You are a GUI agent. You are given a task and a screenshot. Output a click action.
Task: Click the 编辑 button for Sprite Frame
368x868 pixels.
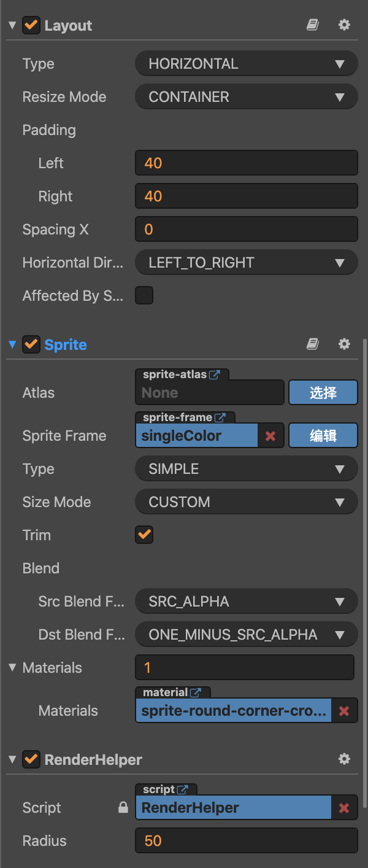click(323, 436)
